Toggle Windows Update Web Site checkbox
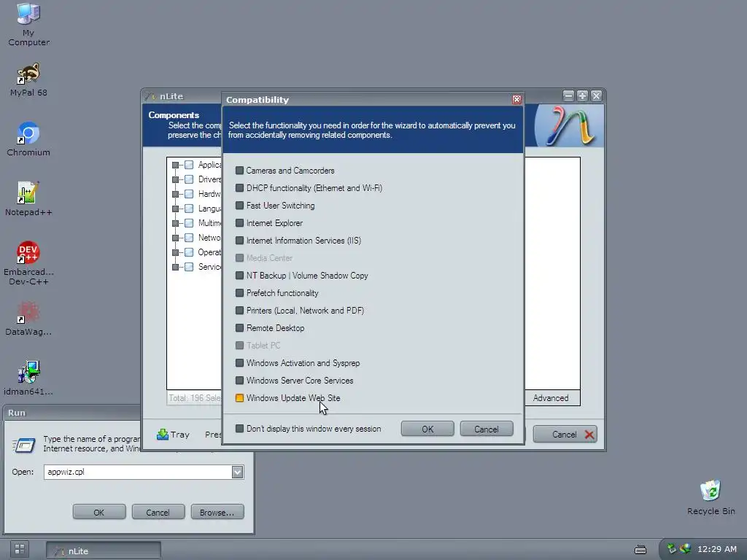This screenshot has height=560, width=747. [x=239, y=397]
